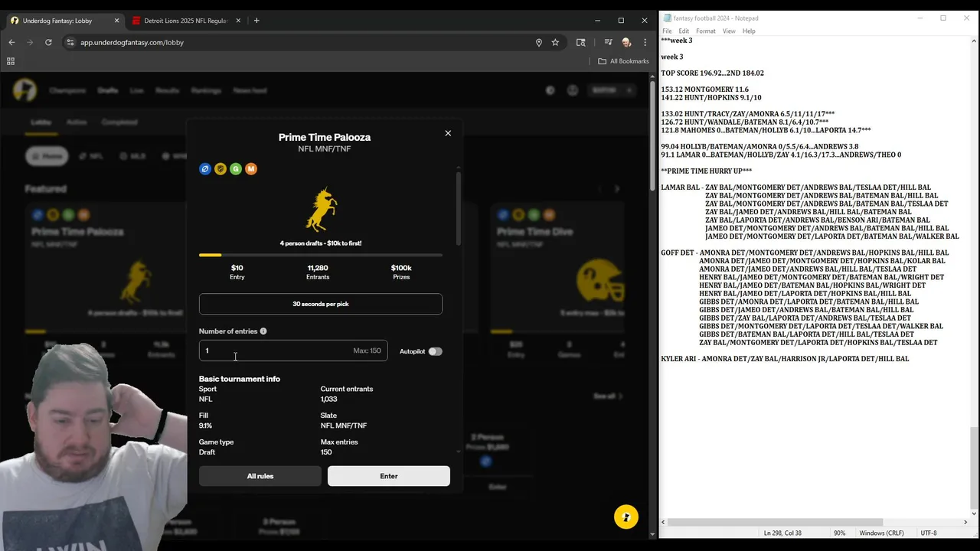Image resolution: width=980 pixels, height=551 pixels.
Task: Open the All rules button
Action: click(260, 476)
